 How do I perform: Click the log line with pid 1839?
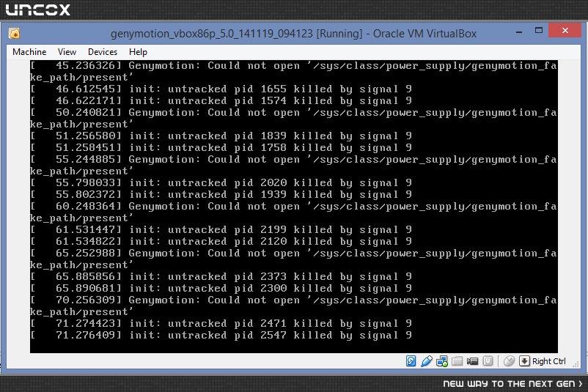tap(221, 136)
